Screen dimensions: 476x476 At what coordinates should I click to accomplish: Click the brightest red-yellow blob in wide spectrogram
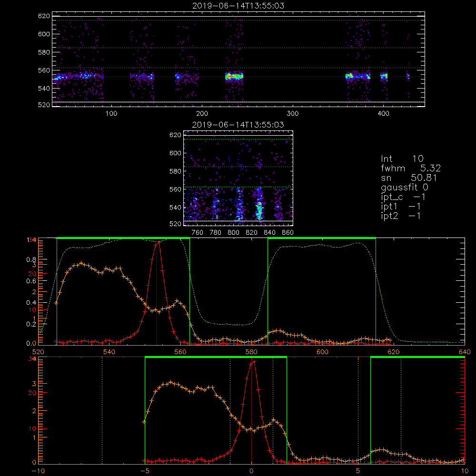(x=234, y=77)
